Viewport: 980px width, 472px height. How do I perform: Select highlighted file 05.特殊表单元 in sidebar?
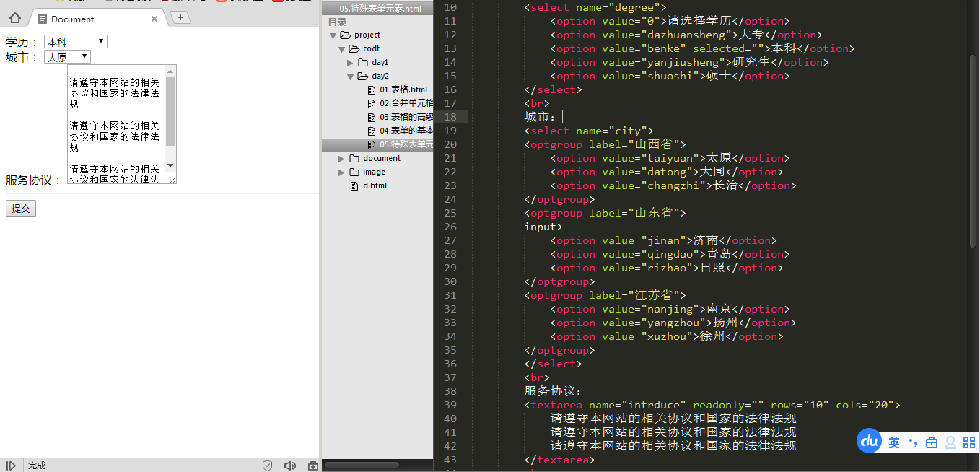[377, 144]
